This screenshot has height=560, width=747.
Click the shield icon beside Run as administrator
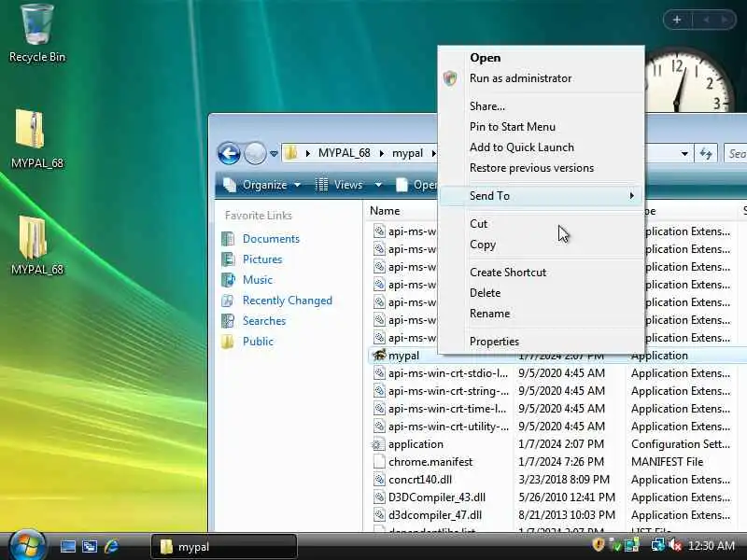450,78
